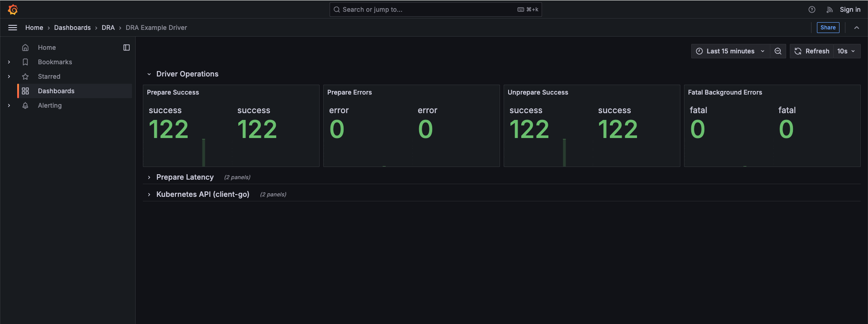Click the Grafana logo icon
Screen dimensions: 868x324
[13, 10]
